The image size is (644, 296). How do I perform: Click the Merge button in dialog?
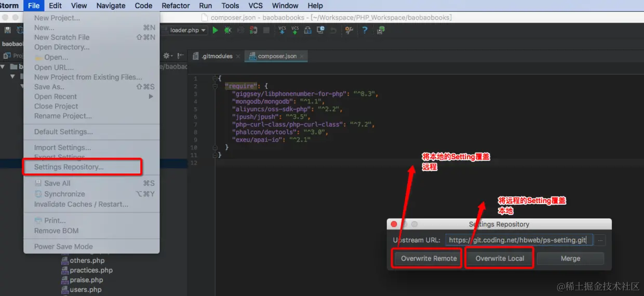(x=570, y=258)
